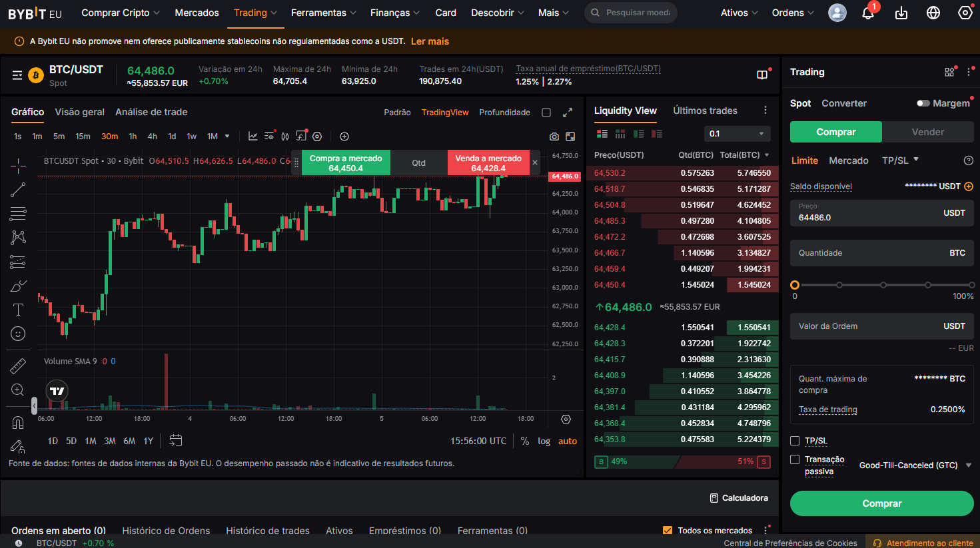
Task: Click the Ler mais link
Action: pos(430,41)
